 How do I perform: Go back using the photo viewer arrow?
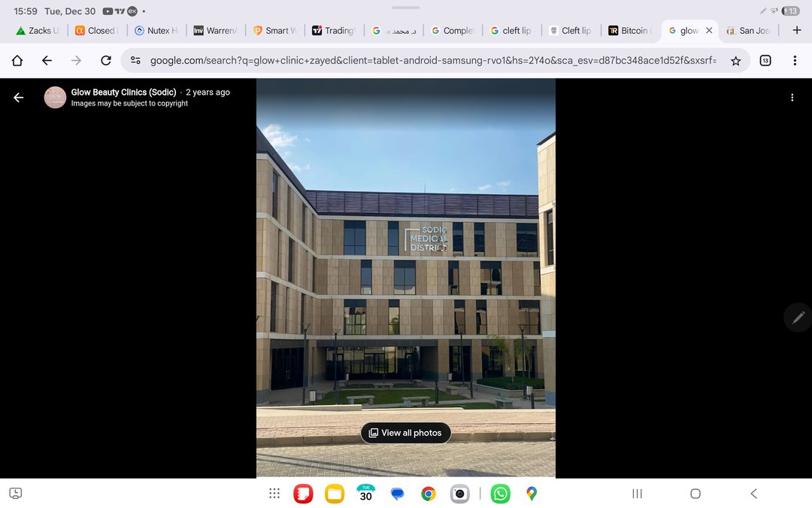point(19,98)
